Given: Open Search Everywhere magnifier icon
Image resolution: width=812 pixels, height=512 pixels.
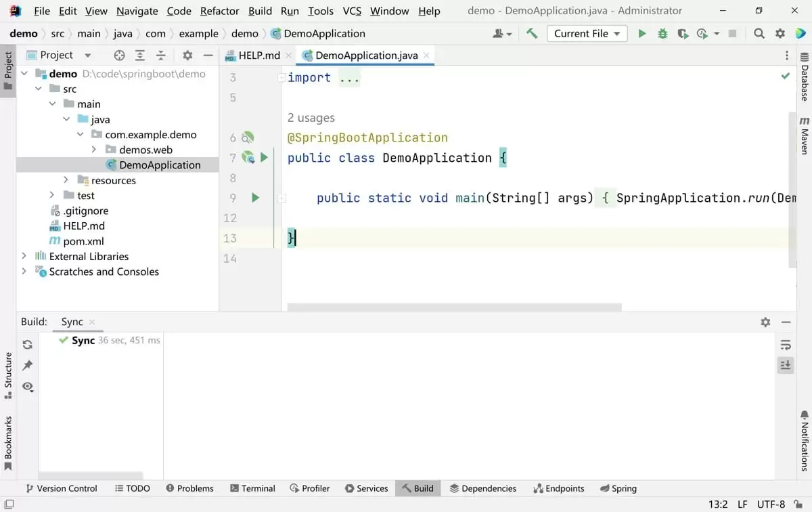Looking at the screenshot, I should 759,33.
